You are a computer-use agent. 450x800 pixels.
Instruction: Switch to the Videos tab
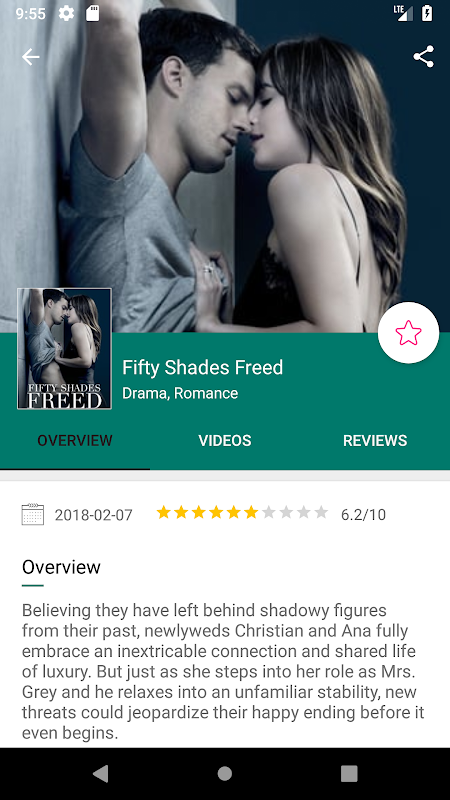click(x=225, y=441)
